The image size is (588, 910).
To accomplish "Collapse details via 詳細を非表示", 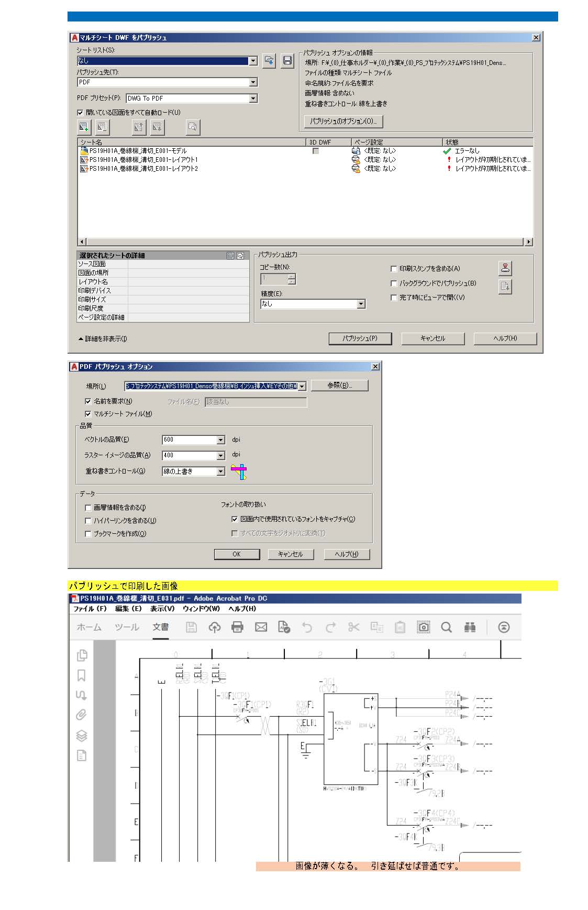I will (103, 339).
